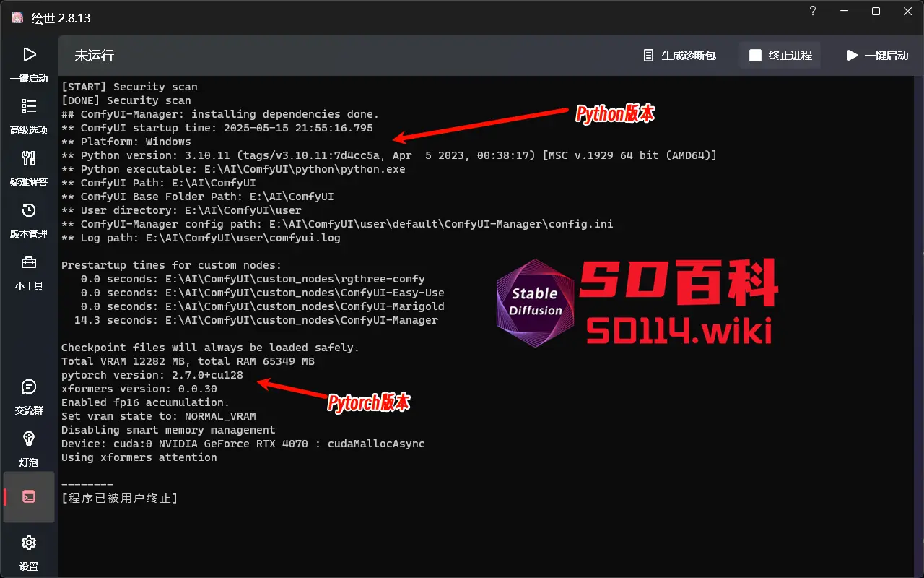Click 'Disabling smart memory management' line
This screenshot has width=924, height=578.
(168, 430)
